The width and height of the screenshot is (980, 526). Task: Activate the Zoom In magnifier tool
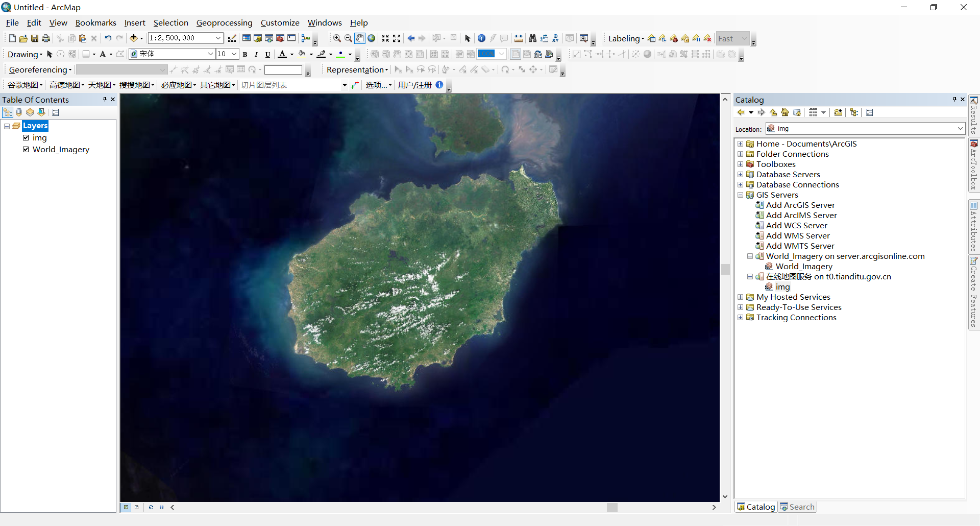point(336,38)
